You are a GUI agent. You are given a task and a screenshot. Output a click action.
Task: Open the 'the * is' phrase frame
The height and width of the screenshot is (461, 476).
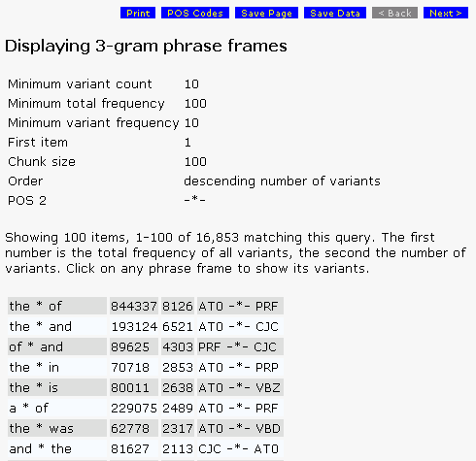34,387
